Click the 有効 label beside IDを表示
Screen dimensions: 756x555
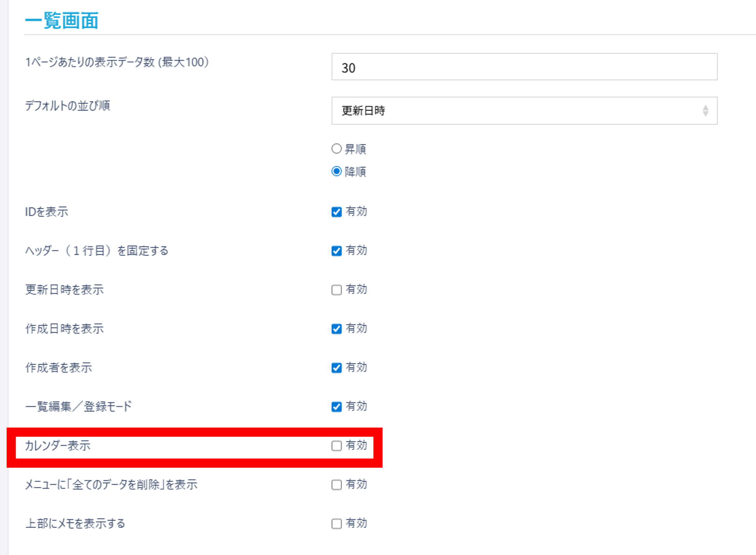point(356,211)
